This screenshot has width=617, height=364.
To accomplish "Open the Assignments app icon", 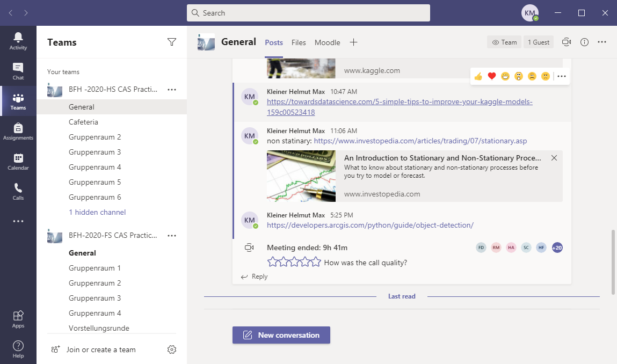I will 18,131.
